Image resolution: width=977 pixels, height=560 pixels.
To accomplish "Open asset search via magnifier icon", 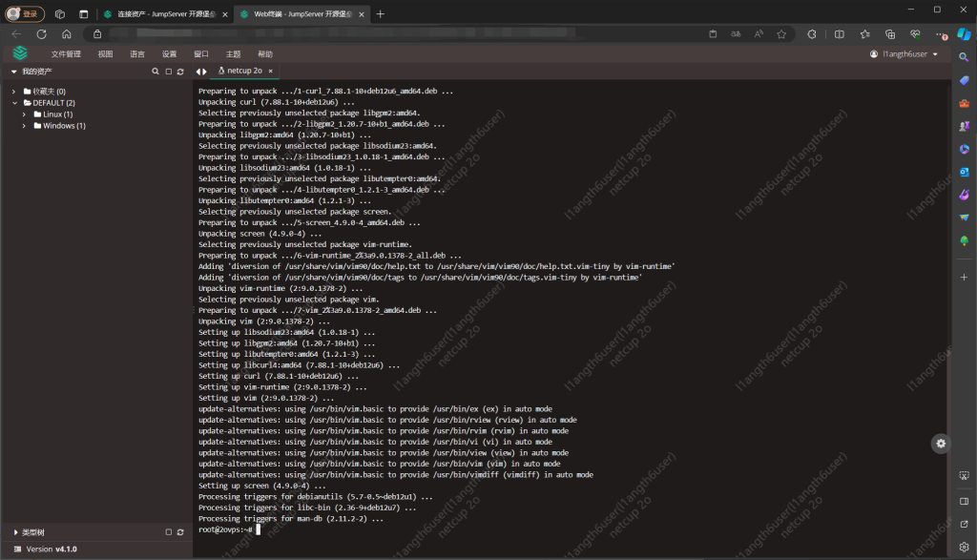I will coord(155,71).
